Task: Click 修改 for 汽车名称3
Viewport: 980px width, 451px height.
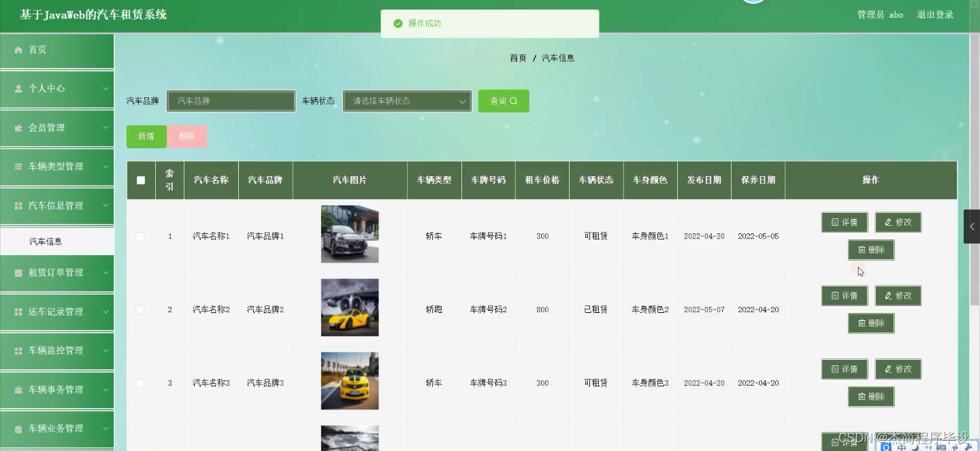Action: tap(898, 369)
